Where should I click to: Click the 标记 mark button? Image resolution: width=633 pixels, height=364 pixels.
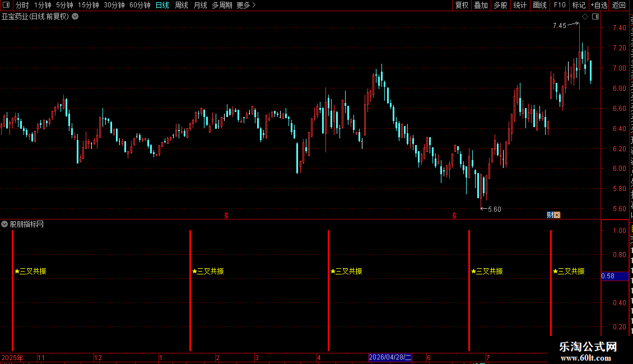579,5
